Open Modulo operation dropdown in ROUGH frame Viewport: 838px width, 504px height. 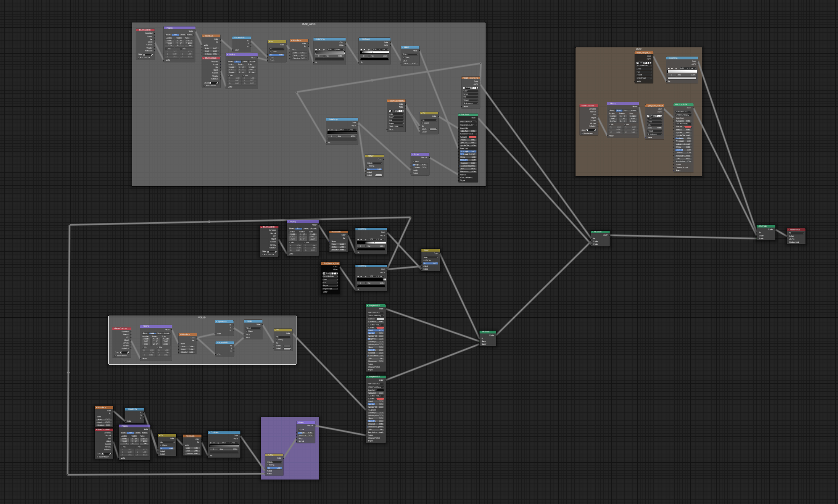[x=253, y=328]
